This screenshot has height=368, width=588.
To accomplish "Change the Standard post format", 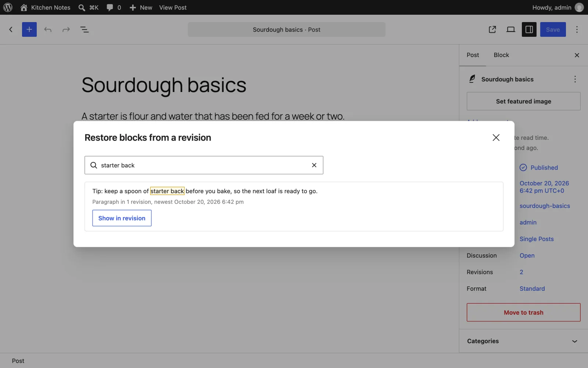I will tap(532, 289).
